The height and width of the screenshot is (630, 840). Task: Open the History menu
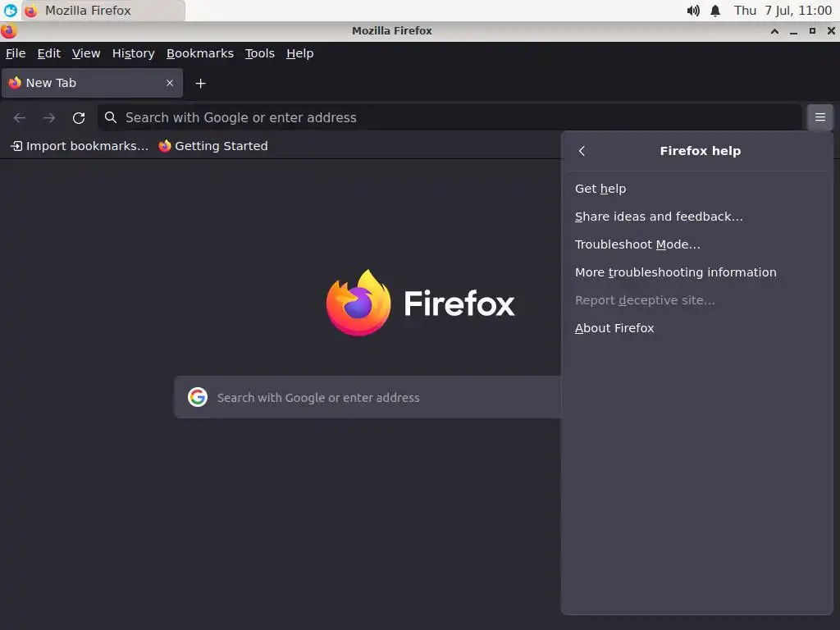[134, 53]
